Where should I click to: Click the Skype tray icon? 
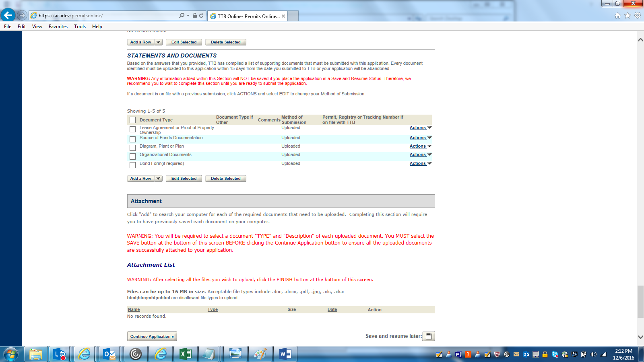tap(555, 354)
